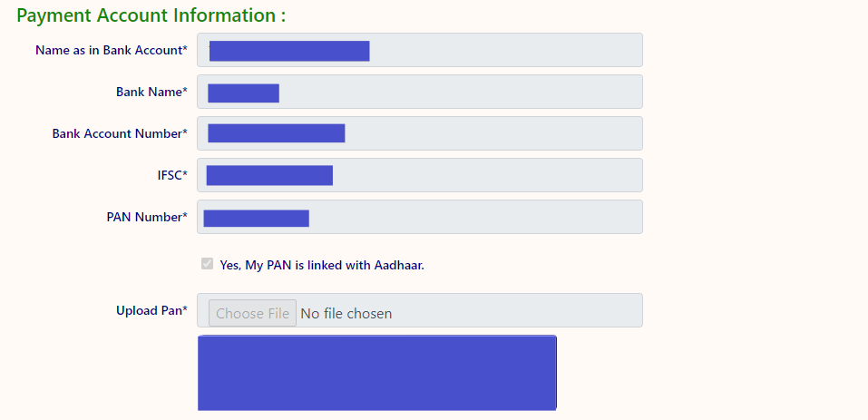Click the 'No file chosen' text

[x=346, y=314]
